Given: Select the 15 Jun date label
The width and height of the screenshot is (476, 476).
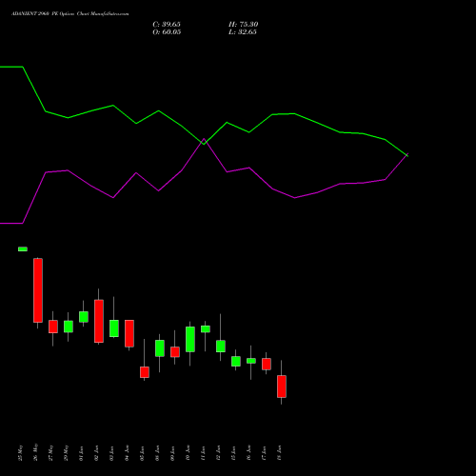Looking at the screenshot, I should pos(234,453).
